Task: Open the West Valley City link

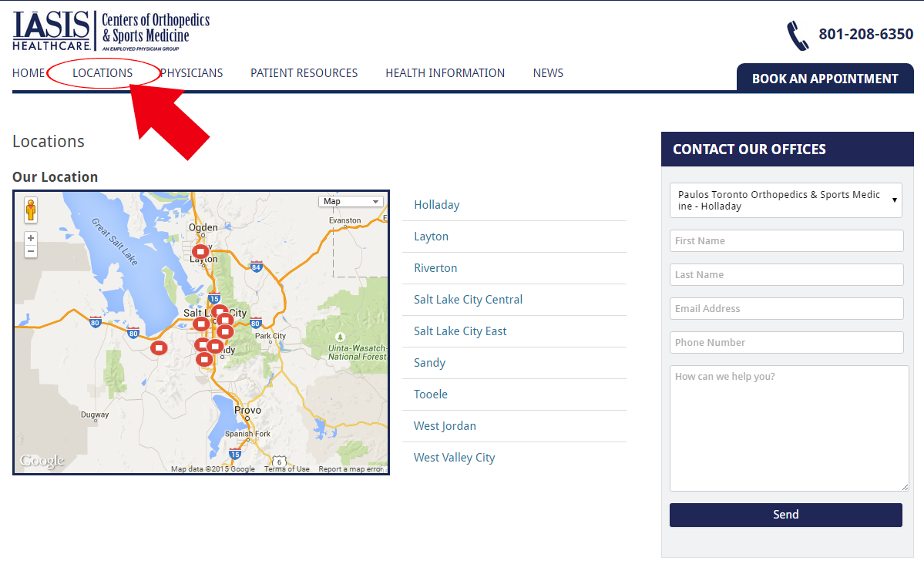Action: click(455, 458)
